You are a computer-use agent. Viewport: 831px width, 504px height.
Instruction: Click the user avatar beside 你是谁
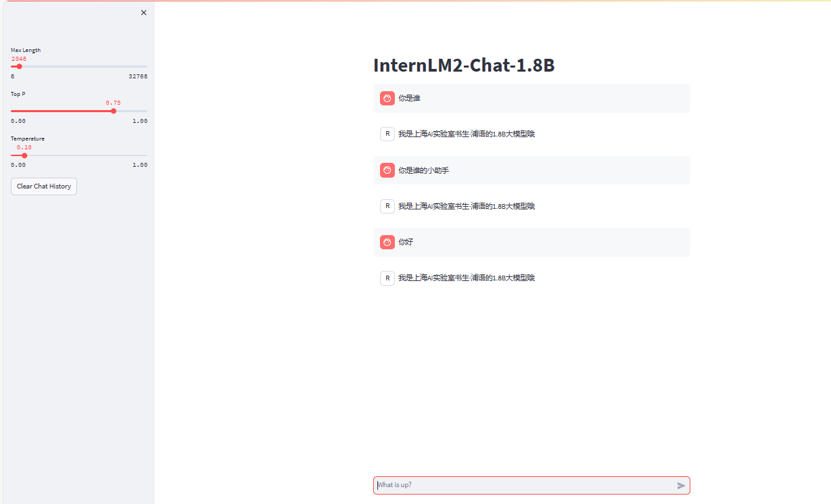coord(387,99)
